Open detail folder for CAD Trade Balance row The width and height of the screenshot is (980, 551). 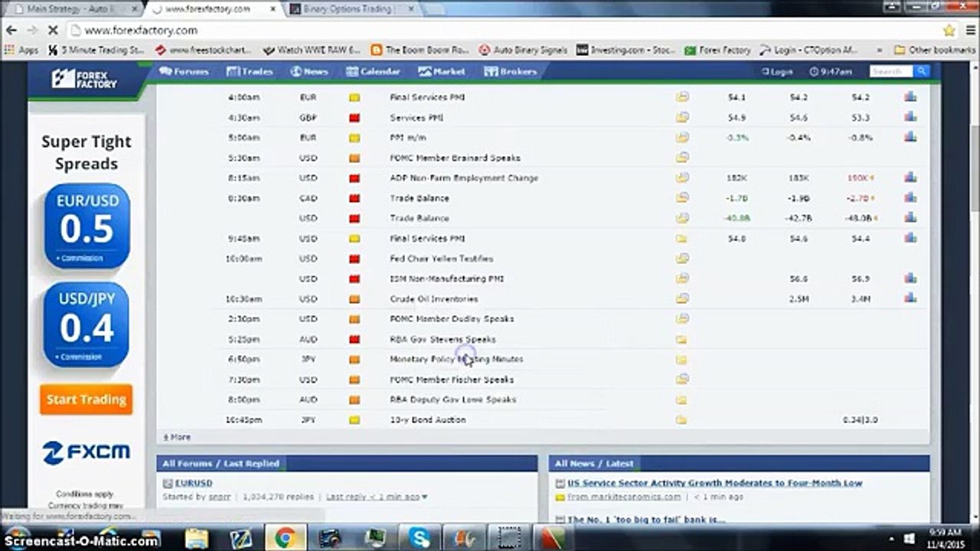pyautogui.click(x=682, y=197)
